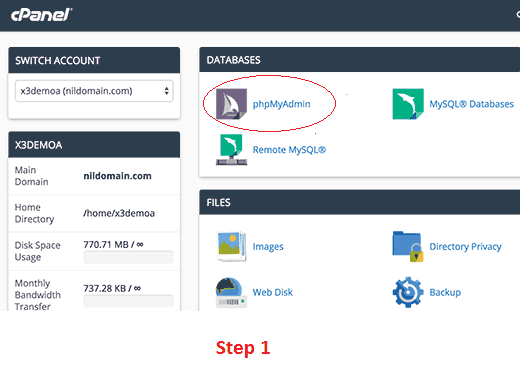Click the Disk Space Usage label
Image resolution: width=525 pixels, height=372 pixels.
tap(38, 251)
